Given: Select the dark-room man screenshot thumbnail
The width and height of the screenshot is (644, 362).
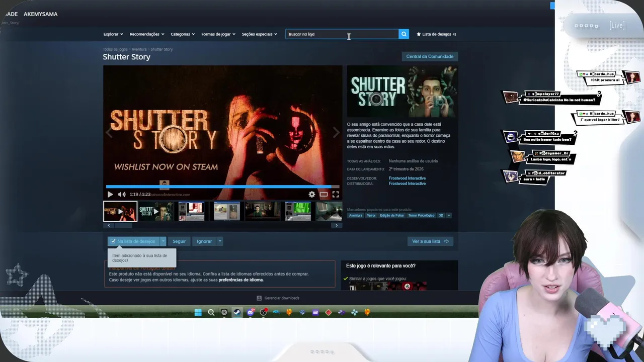Looking at the screenshot, I should (x=262, y=212).
